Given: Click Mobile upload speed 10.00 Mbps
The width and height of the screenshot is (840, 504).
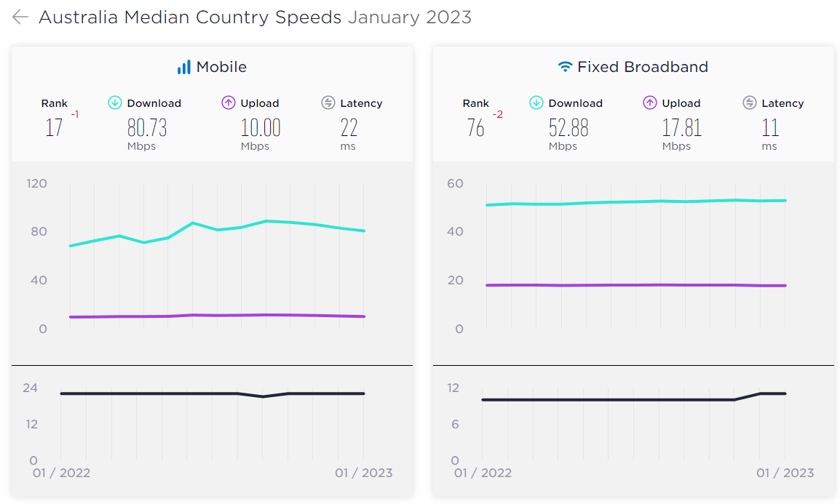Looking at the screenshot, I should tap(261, 129).
